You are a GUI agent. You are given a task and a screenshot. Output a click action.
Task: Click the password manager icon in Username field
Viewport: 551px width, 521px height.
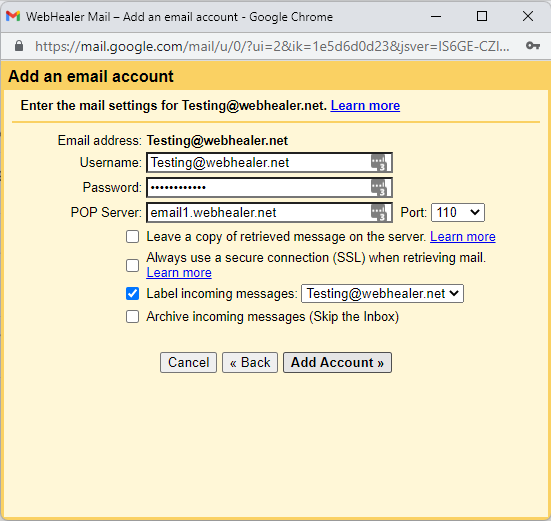[x=379, y=163]
